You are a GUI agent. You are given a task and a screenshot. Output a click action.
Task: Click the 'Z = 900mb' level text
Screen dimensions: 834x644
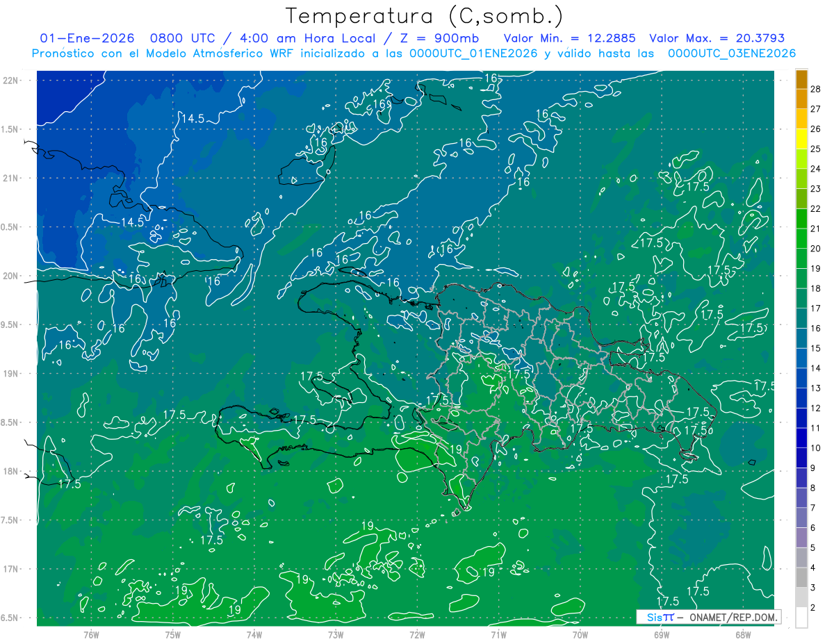click(x=437, y=38)
